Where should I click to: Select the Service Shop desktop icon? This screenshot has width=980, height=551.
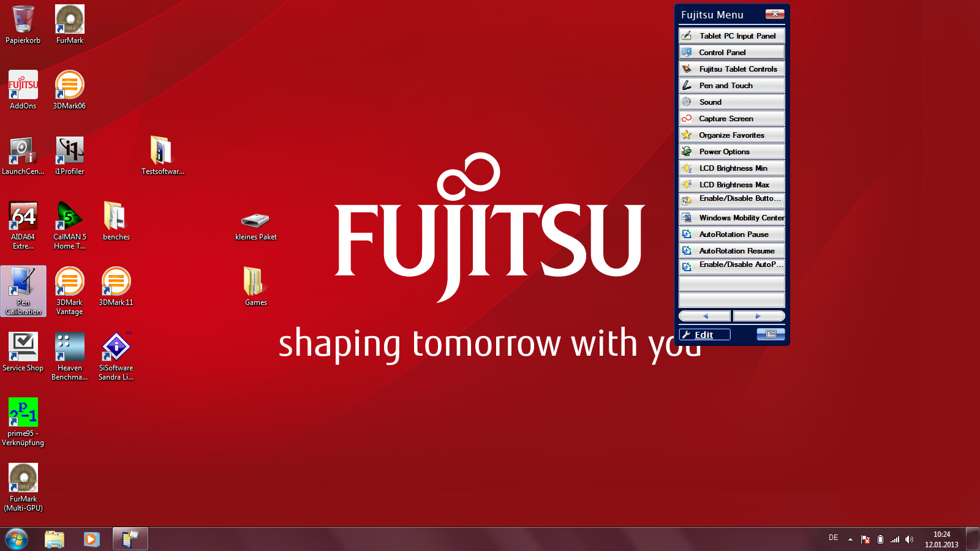pos(23,352)
